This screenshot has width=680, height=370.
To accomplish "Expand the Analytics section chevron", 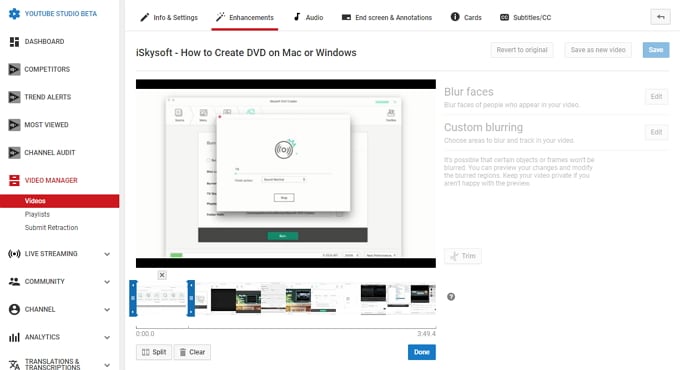I will coord(107,337).
